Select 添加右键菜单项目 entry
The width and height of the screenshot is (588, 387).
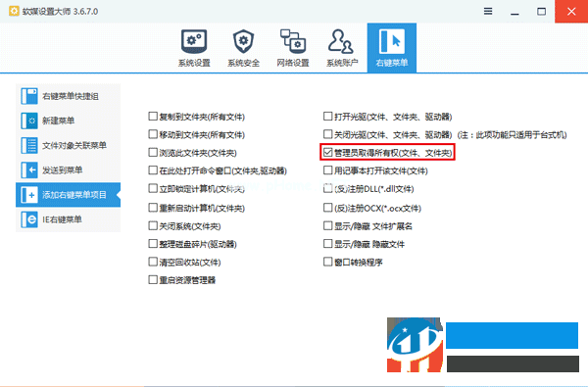pyautogui.click(x=68, y=195)
